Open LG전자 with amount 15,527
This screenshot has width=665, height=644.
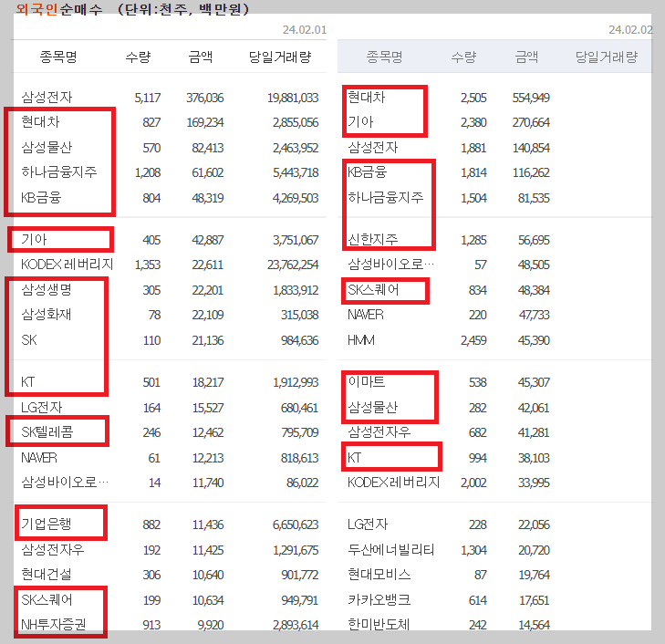coord(42,408)
